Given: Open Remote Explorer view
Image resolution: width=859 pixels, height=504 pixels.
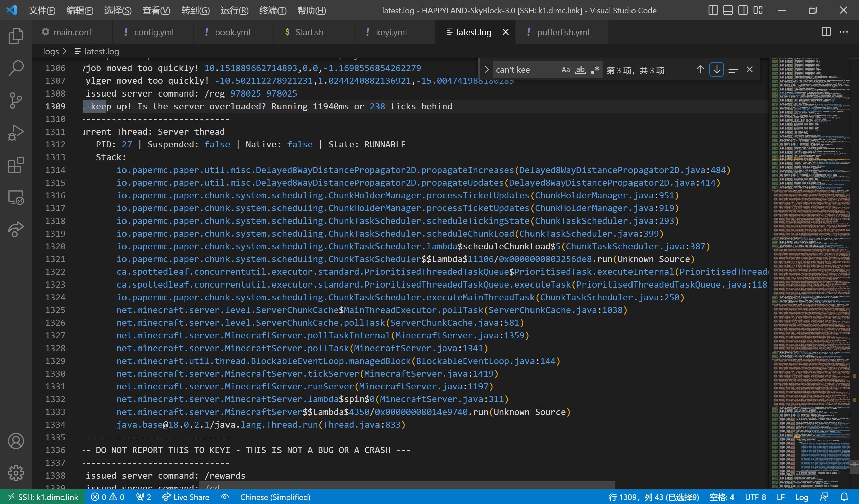Looking at the screenshot, I should click(16, 197).
